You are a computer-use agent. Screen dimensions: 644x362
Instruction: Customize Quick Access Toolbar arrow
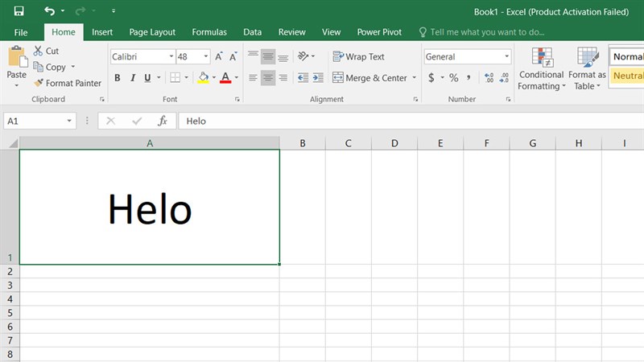pyautogui.click(x=114, y=11)
